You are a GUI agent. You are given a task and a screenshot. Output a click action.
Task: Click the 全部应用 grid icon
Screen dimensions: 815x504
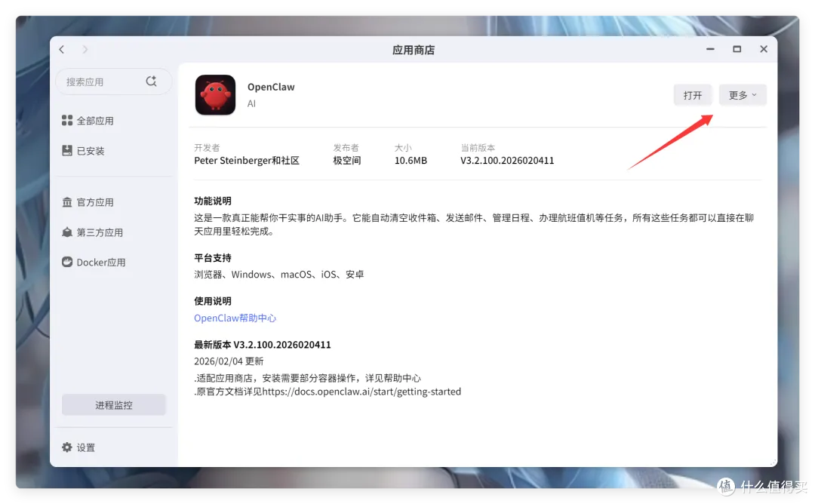(67, 121)
